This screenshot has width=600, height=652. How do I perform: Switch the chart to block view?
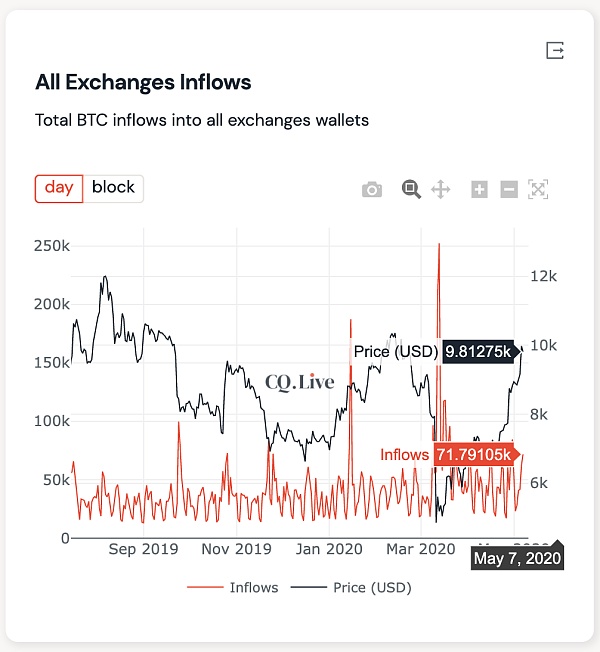coord(113,188)
